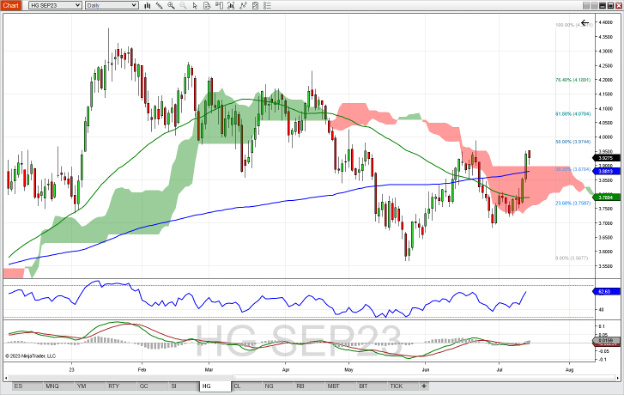Screen dimensions: 624x396
Task: Click the orange Chart label button
Action: [x=11, y=6]
